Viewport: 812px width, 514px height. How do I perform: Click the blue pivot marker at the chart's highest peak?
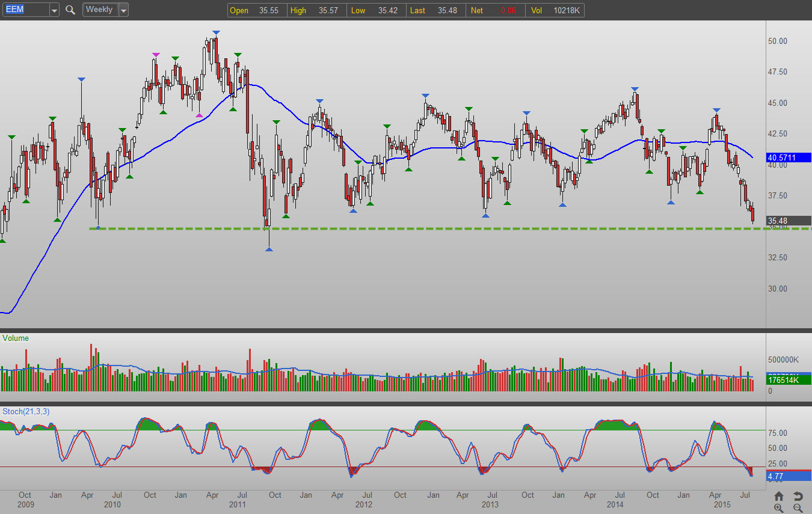[215, 32]
